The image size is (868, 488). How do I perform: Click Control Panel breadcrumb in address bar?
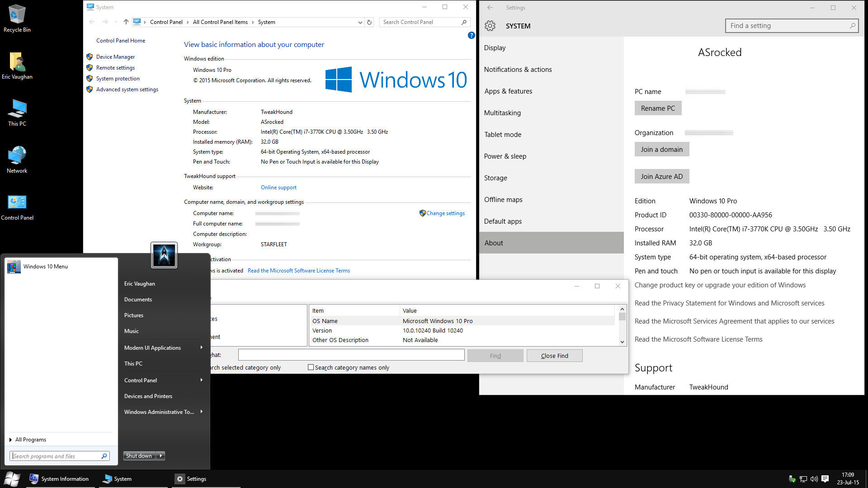pyautogui.click(x=166, y=22)
